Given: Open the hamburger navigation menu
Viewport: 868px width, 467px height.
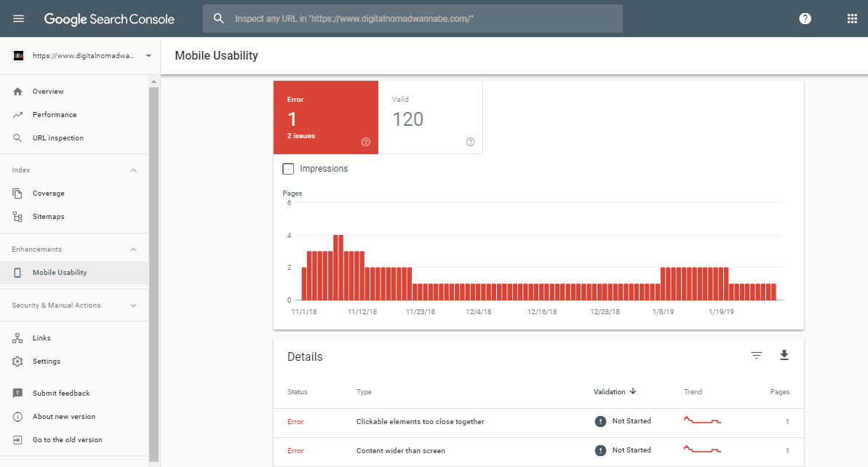Looking at the screenshot, I should click(19, 19).
